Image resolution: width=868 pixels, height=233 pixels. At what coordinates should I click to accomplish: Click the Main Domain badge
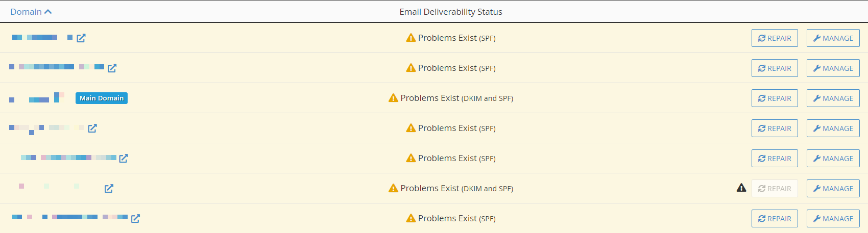[x=102, y=98]
